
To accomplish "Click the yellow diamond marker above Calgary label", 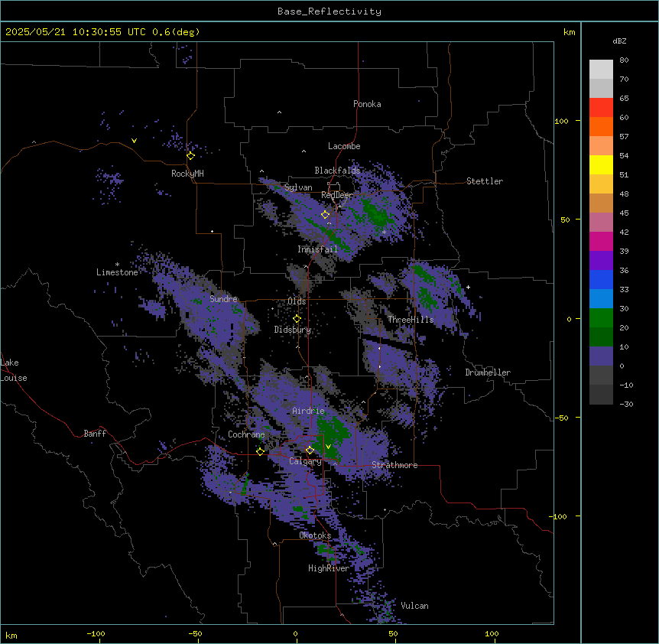I will [310, 450].
